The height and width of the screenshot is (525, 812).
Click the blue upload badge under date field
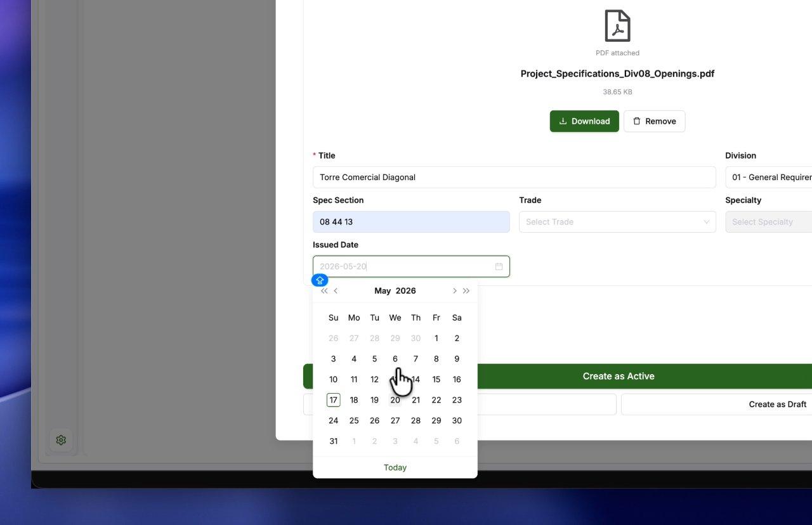click(320, 280)
